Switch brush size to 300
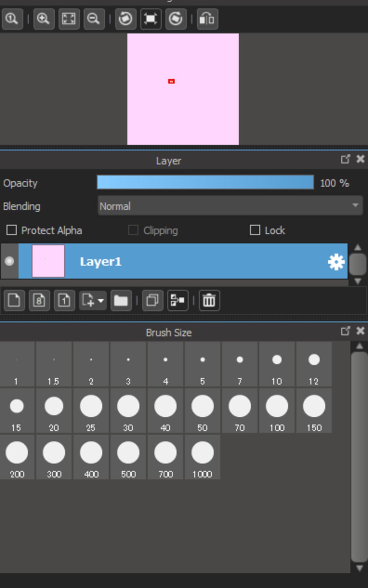The image size is (368, 588). click(x=54, y=457)
